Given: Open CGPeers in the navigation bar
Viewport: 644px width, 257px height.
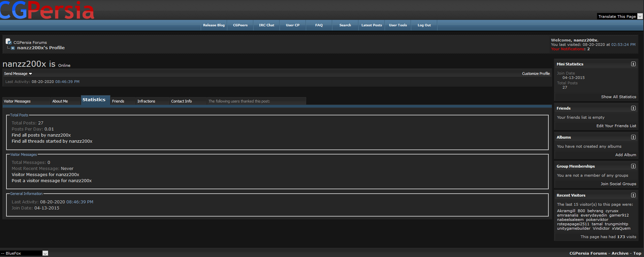Looking at the screenshot, I should coord(240,25).
